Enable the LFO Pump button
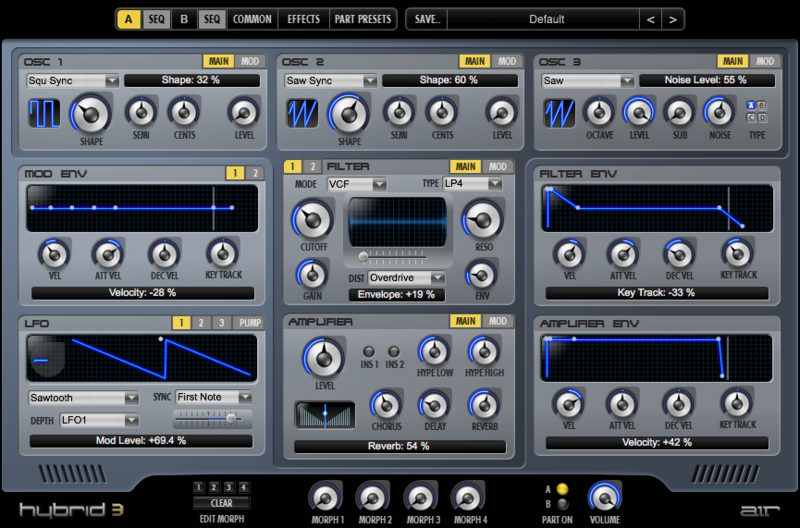Image resolution: width=800 pixels, height=528 pixels. coord(250,323)
